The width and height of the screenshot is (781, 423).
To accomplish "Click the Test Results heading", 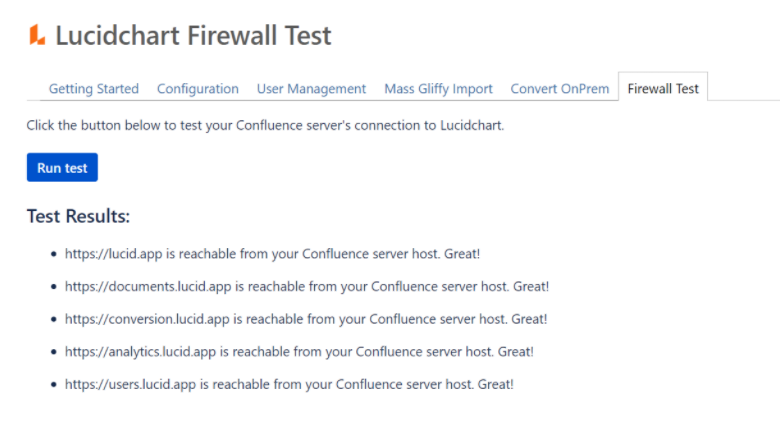I will click(78, 217).
